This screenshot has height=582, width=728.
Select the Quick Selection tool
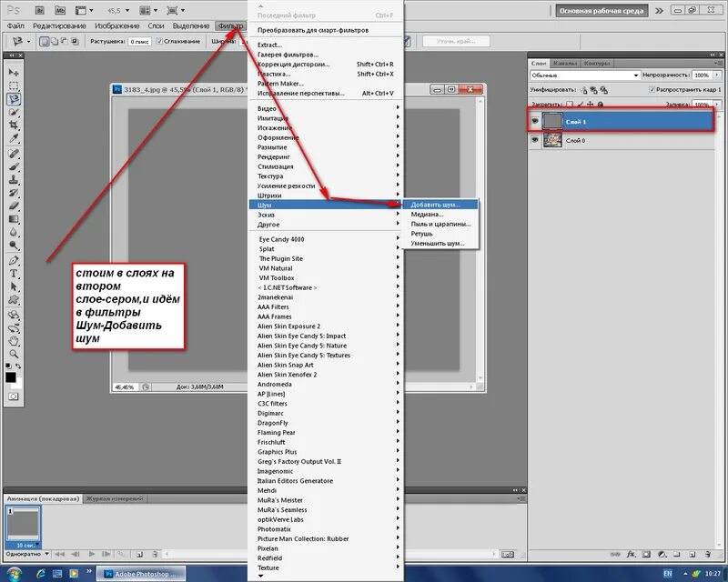(14, 112)
